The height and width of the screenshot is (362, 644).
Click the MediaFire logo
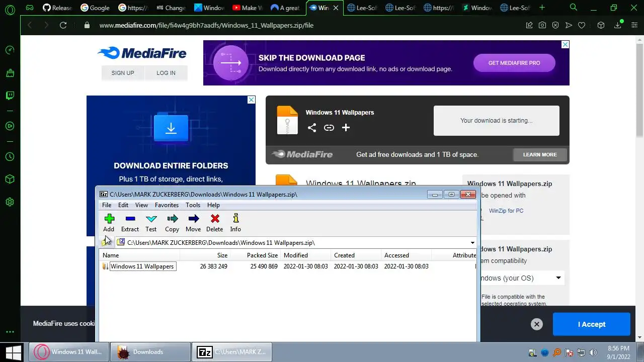(x=142, y=53)
